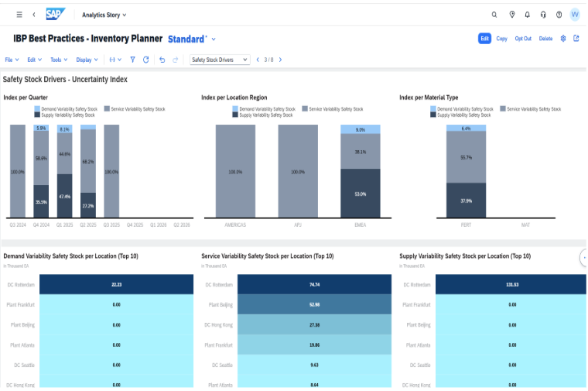Click the 68.2% segment in Q2 2025 bar
The height and width of the screenshot is (391, 588).
click(x=88, y=161)
